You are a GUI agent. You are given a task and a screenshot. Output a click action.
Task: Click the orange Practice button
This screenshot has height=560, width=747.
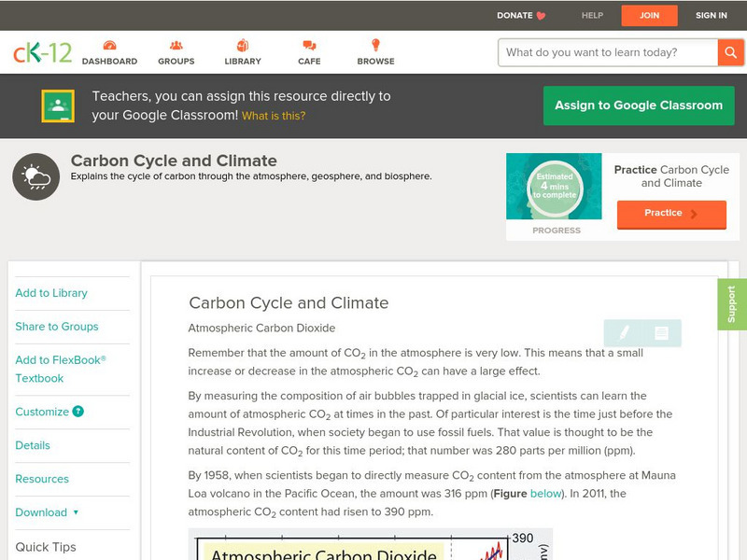[x=670, y=214]
